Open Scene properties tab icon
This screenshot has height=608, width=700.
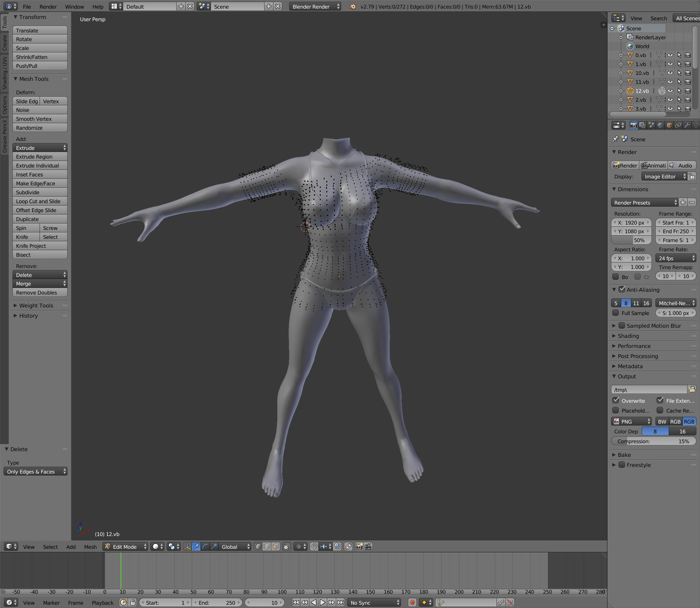[x=651, y=125]
